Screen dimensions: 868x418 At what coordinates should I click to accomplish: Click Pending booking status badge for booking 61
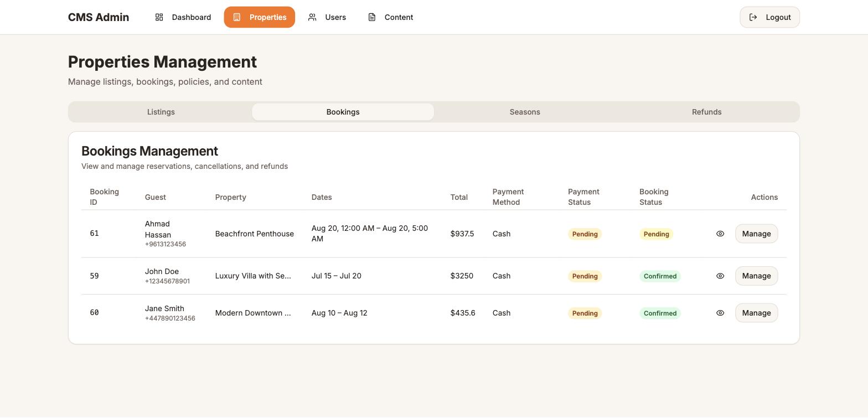pos(656,234)
